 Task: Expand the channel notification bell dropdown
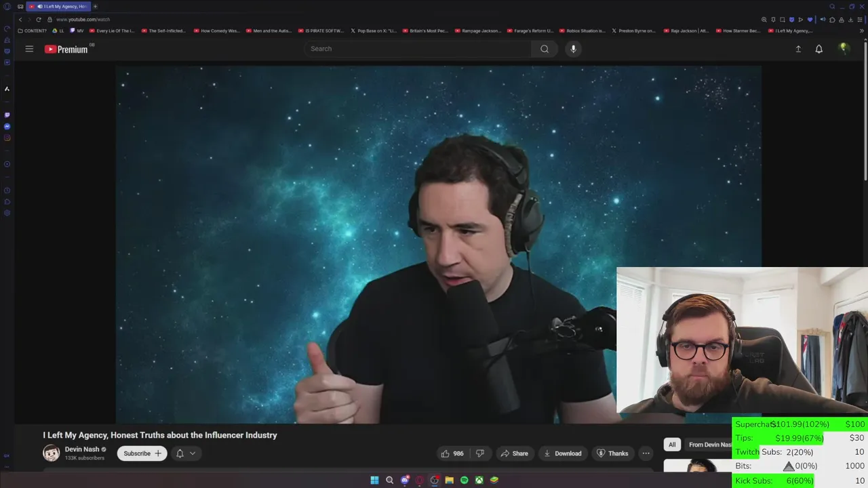pos(186,453)
